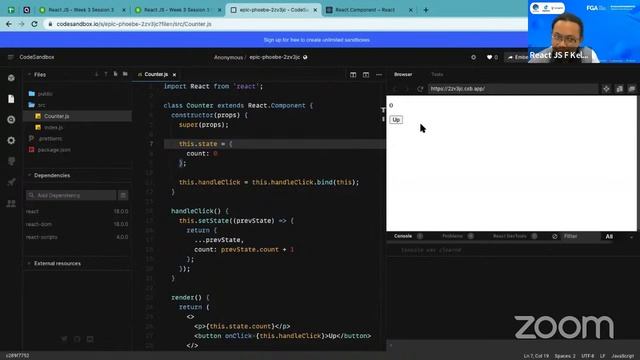Open the Explorer file icon in the sidebar
640x360 pixels.
pos(11,99)
